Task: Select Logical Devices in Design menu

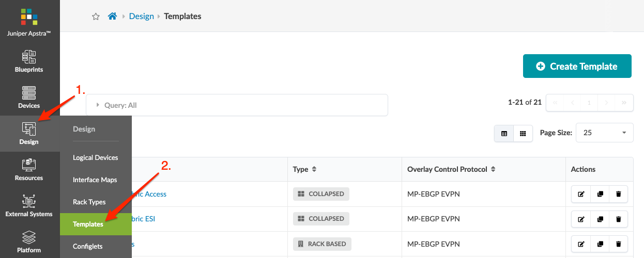Action: [x=96, y=157]
